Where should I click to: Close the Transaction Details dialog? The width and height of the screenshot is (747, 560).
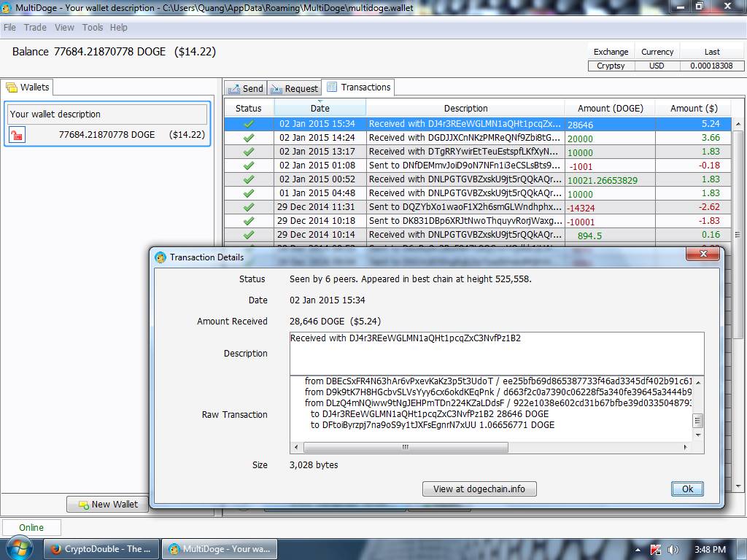click(703, 254)
